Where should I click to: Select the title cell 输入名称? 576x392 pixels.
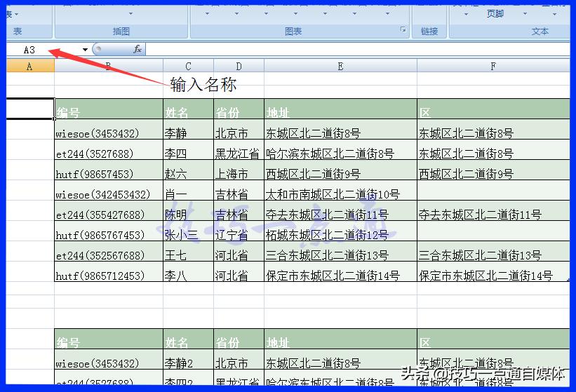[x=203, y=84]
